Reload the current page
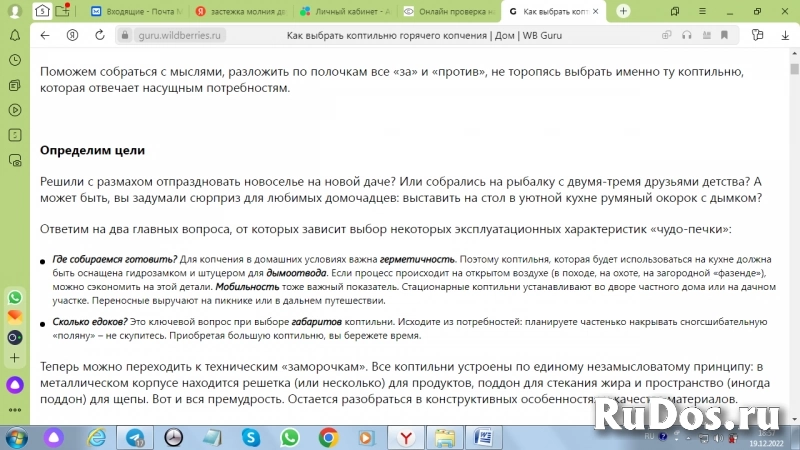 tap(100, 35)
